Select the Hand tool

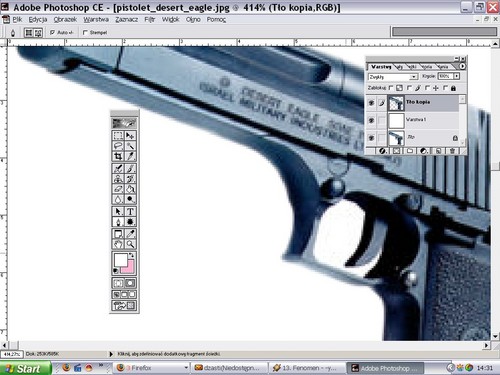[118, 244]
